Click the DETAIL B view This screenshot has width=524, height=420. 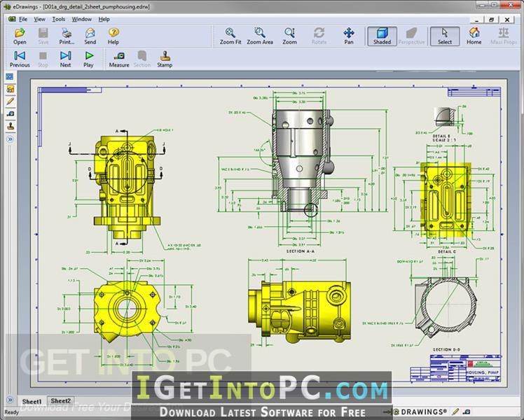click(444, 117)
